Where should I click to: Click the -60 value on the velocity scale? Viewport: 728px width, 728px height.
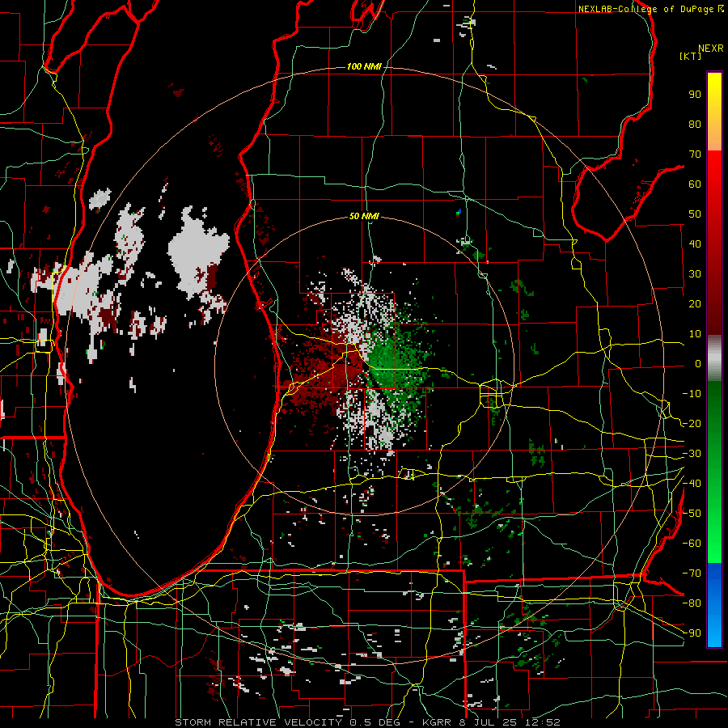(692, 544)
